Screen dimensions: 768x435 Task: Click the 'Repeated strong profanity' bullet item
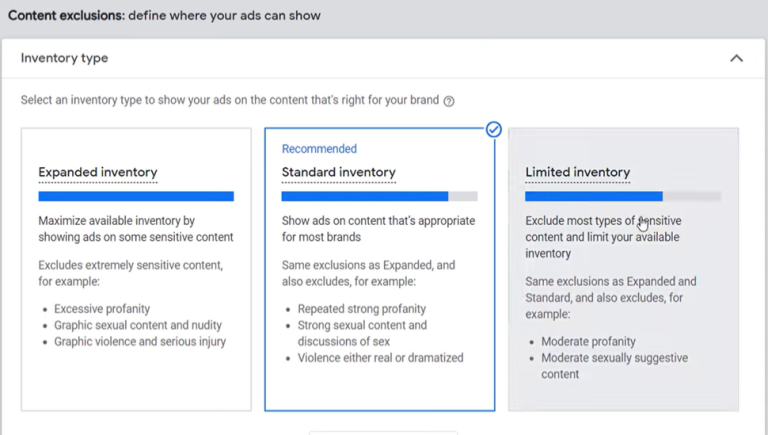click(x=361, y=309)
